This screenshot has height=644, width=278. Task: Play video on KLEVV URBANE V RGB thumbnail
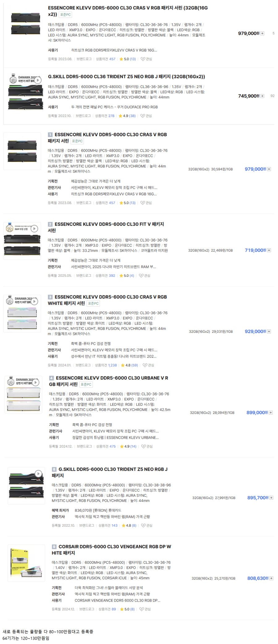pos(36,383)
